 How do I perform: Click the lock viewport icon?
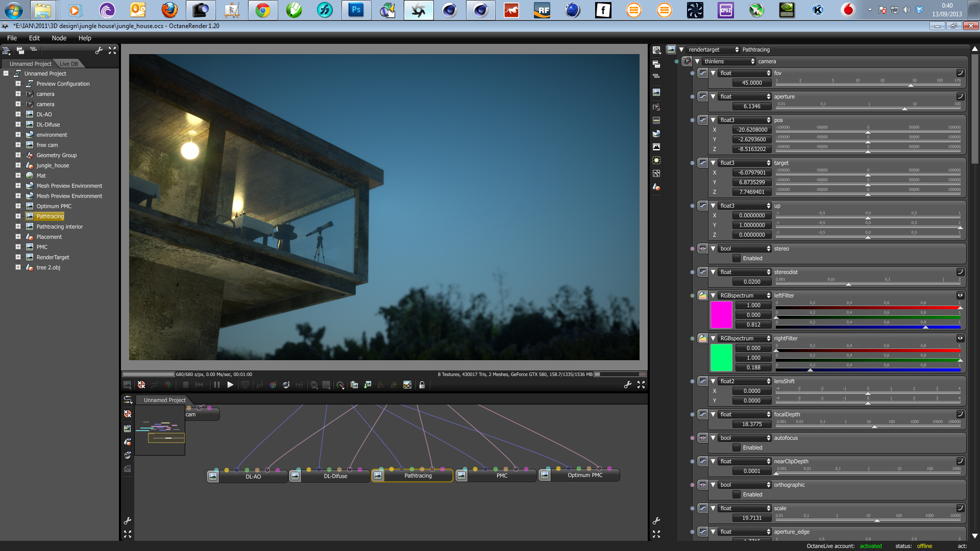coord(422,385)
